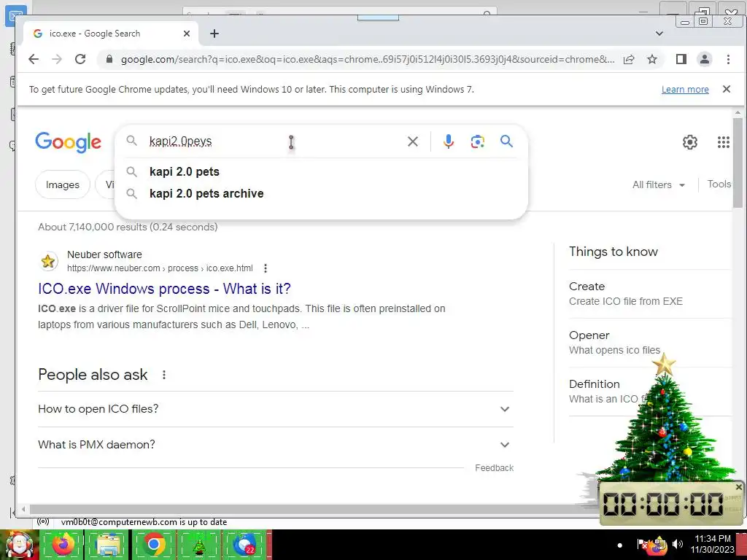747x560 pixels.
Task: Open the Chrome three-dot menu
Action: click(x=728, y=59)
